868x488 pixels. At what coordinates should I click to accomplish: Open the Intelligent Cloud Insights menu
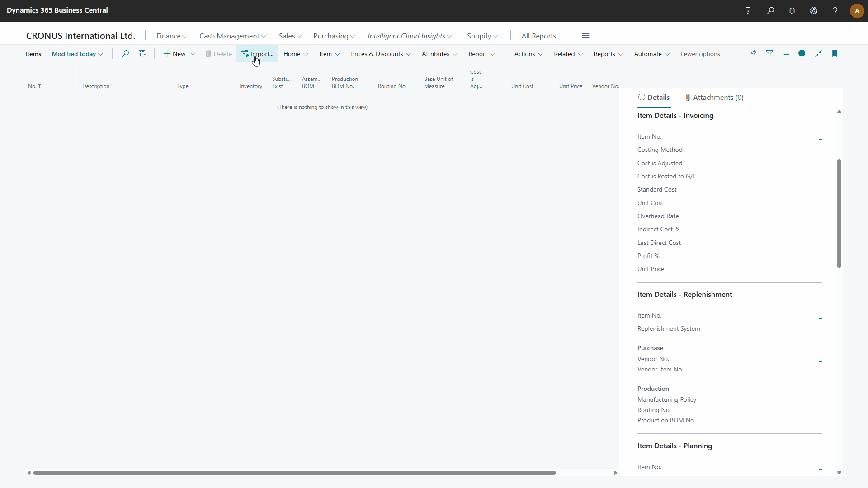click(410, 36)
